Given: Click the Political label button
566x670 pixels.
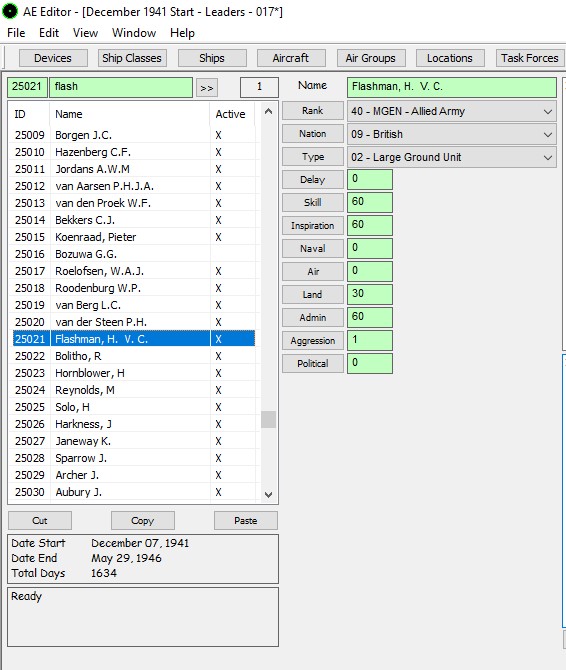Looking at the screenshot, I should [313, 364].
